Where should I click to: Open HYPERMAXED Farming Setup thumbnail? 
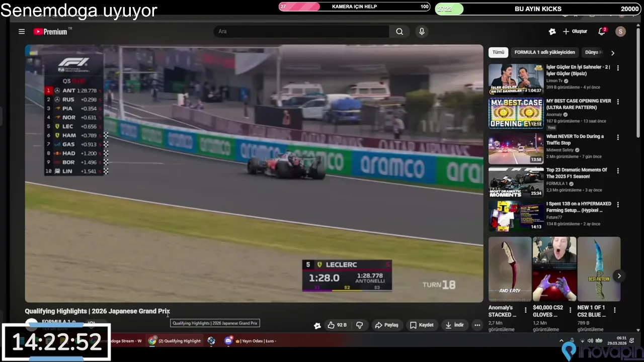516,216
